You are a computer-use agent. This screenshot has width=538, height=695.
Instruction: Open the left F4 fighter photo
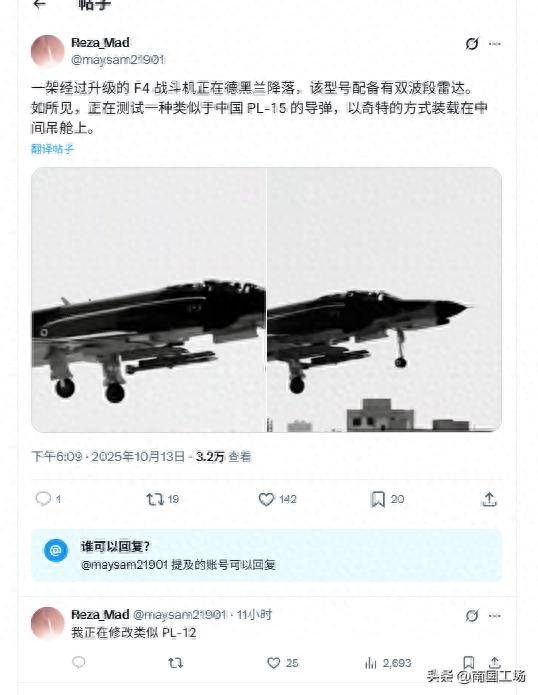tap(148, 300)
